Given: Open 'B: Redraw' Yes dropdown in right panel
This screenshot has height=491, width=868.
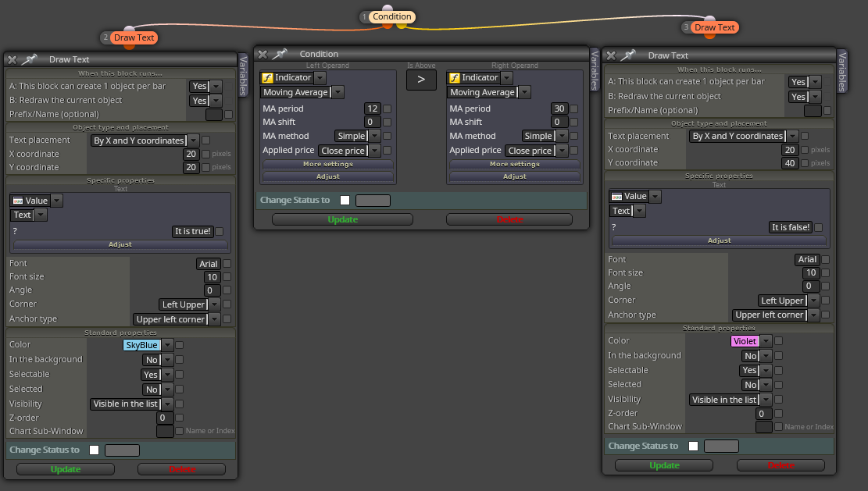Looking at the screenshot, I should [x=816, y=97].
